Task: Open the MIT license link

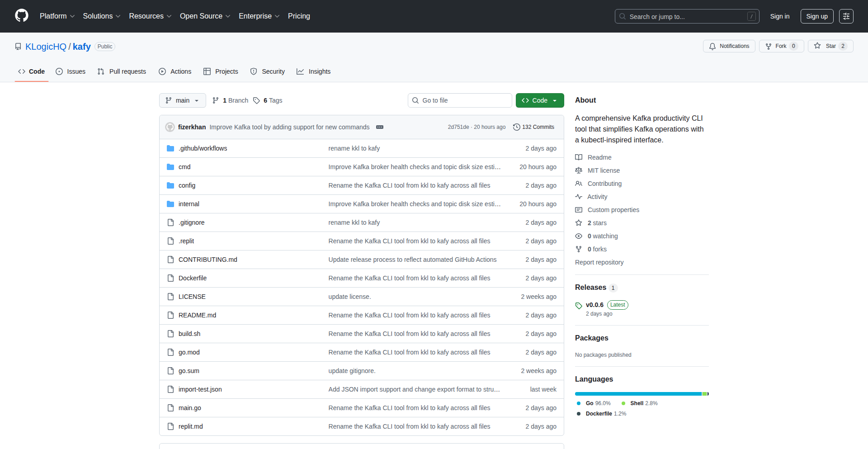Action: tap(604, 170)
